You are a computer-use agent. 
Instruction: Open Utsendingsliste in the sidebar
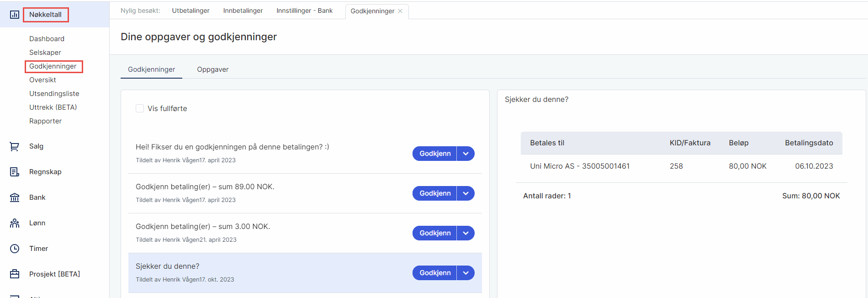pos(54,94)
